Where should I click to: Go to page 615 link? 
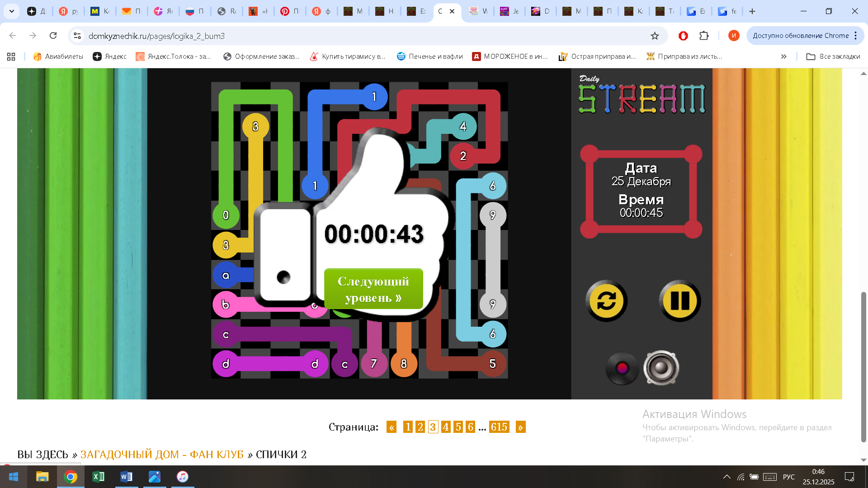[x=499, y=427]
